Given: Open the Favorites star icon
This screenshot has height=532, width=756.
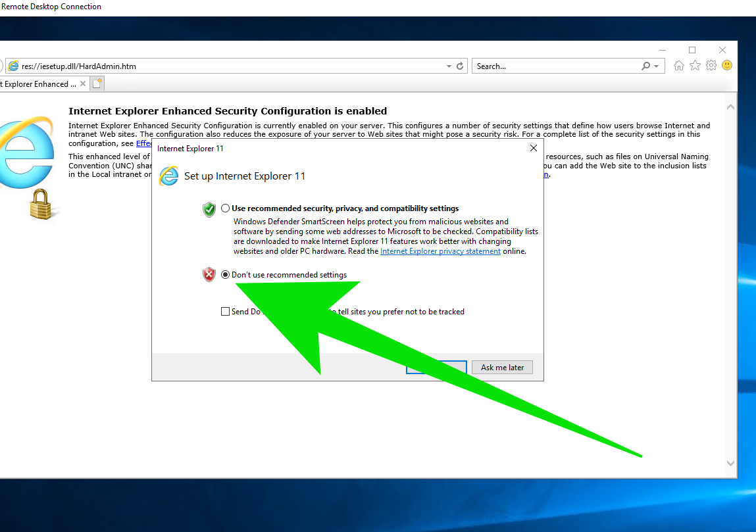Looking at the screenshot, I should pyautogui.click(x=695, y=66).
